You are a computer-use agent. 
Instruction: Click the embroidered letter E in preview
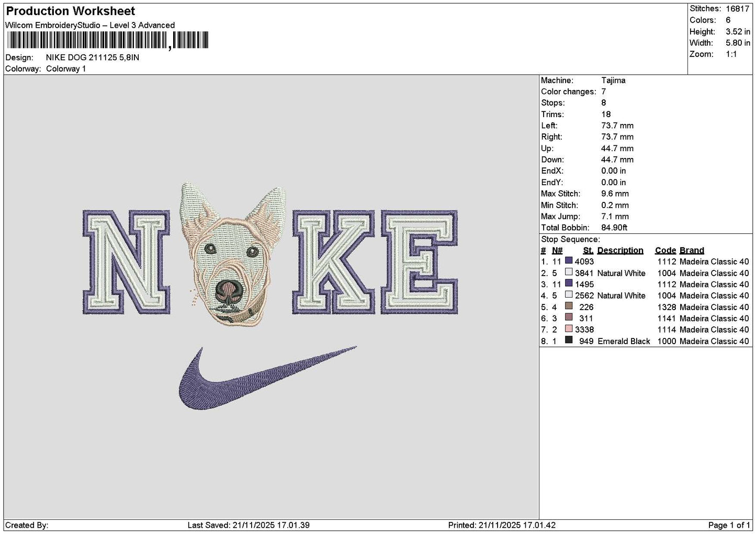420,262
